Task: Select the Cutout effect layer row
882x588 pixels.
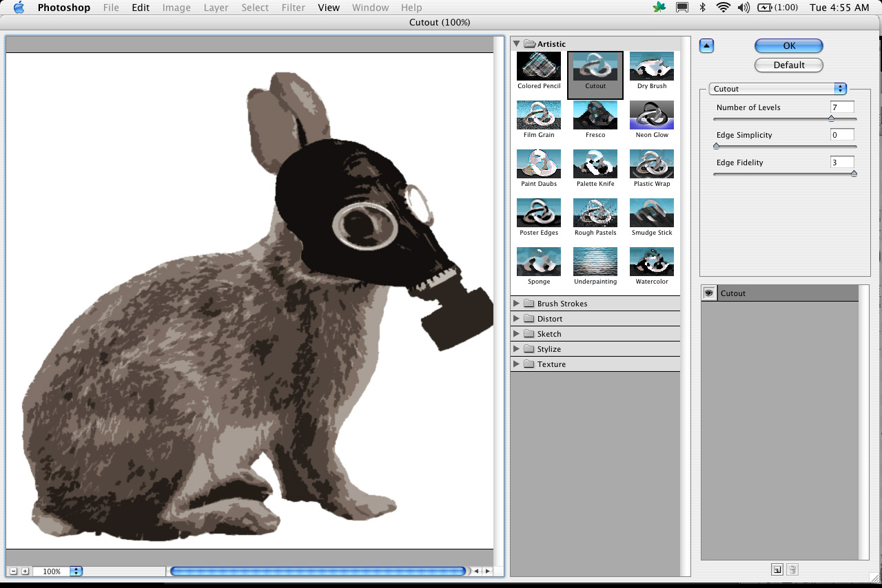Action: (x=780, y=293)
